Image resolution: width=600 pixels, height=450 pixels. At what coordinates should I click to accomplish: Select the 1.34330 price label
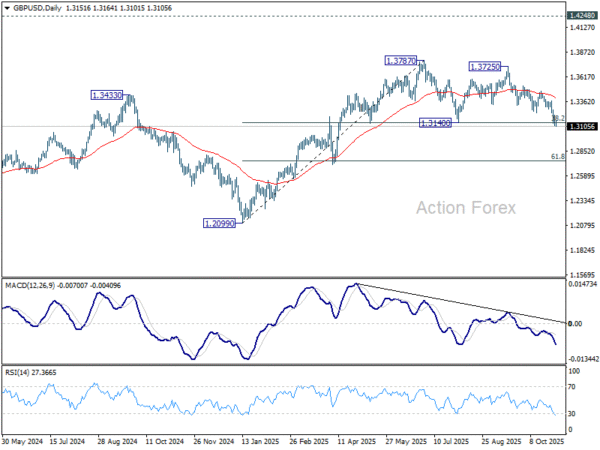coord(107,95)
